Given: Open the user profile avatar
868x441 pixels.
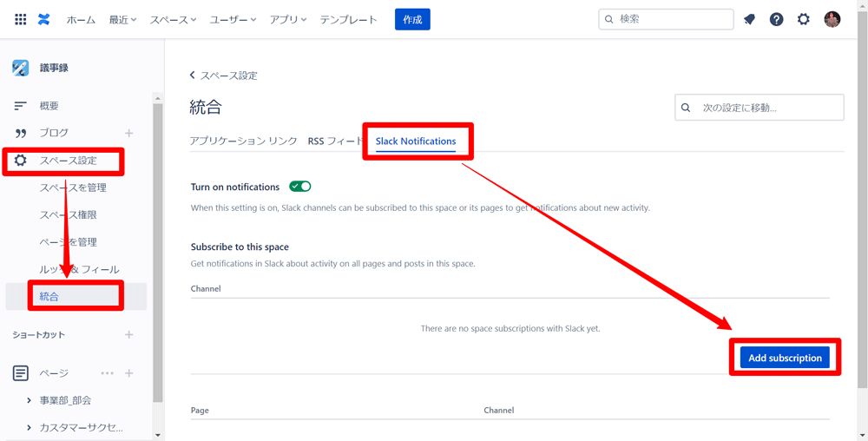Looking at the screenshot, I should [832, 19].
